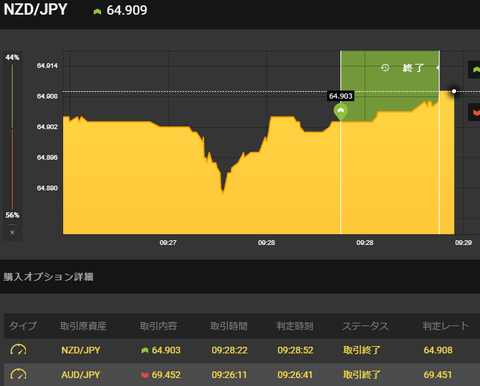Click the タイプ column header
480x386 pixels.
[x=23, y=326]
